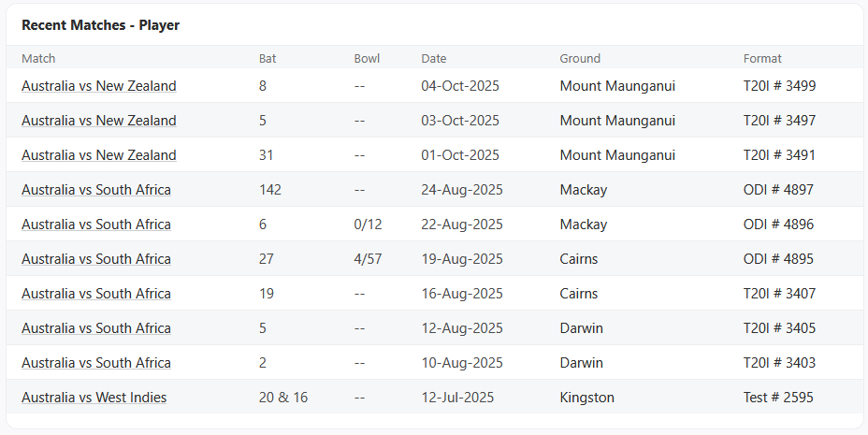
Task: Click the Ground column header
Action: (580, 58)
